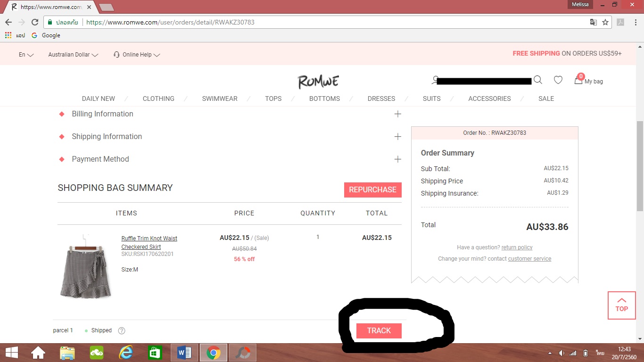Click the taskbar clock showing 12:43
Image resolution: width=644 pixels, height=362 pixels.
coord(624,353)
